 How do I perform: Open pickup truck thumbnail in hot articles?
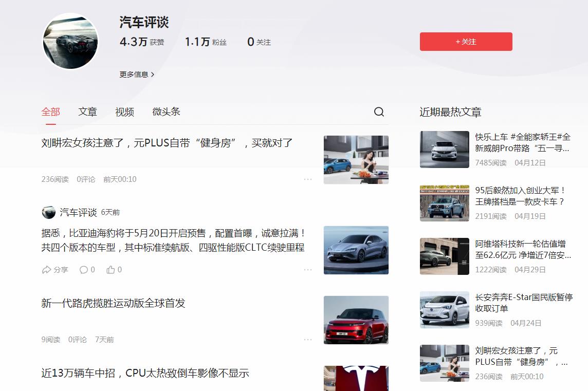(445, 203)
